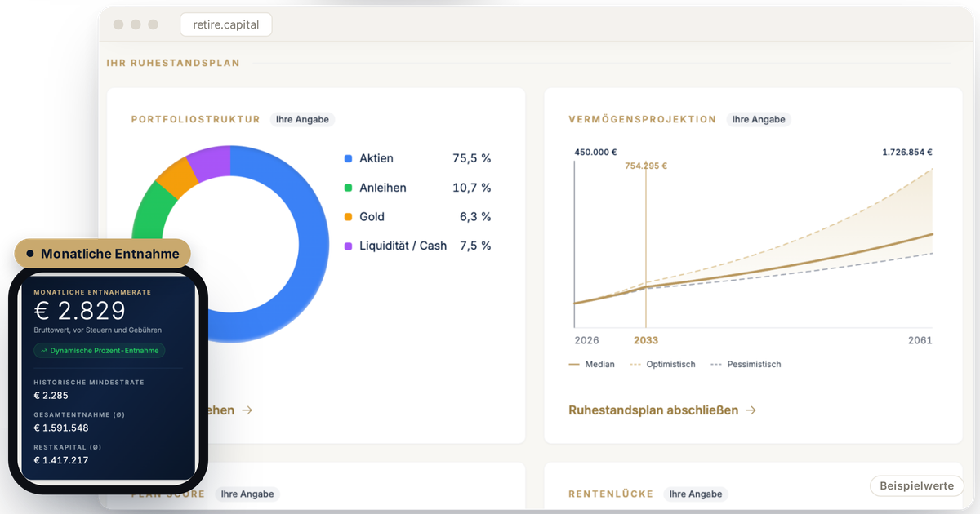Click the trend arrow icon before Dynamische Prozent-Entnahme
The height and width of the screenshot is (514, 980).
pos(43,351)
